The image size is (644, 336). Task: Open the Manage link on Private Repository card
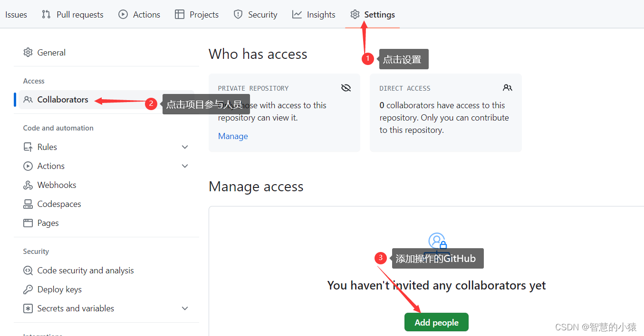232,136
